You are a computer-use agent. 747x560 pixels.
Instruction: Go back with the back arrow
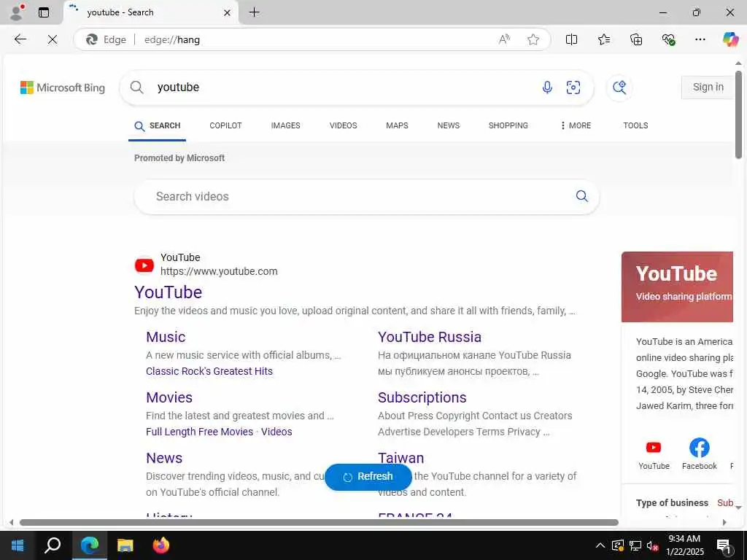point(20,39)
